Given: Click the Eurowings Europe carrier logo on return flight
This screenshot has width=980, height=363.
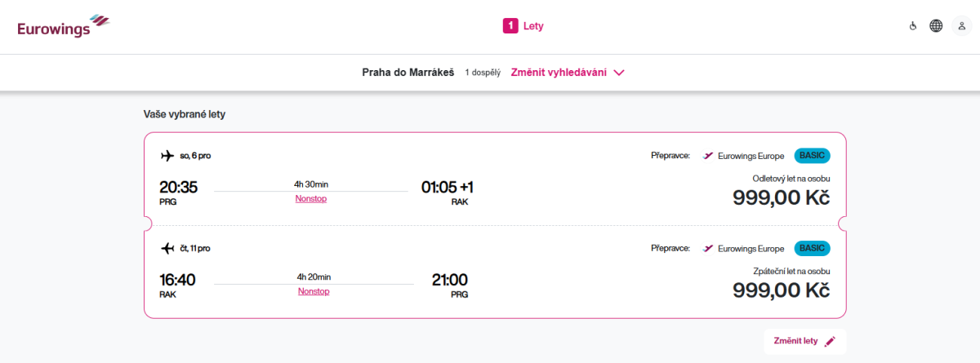Looking at the screenshot, I should click(x=709, y=248).
